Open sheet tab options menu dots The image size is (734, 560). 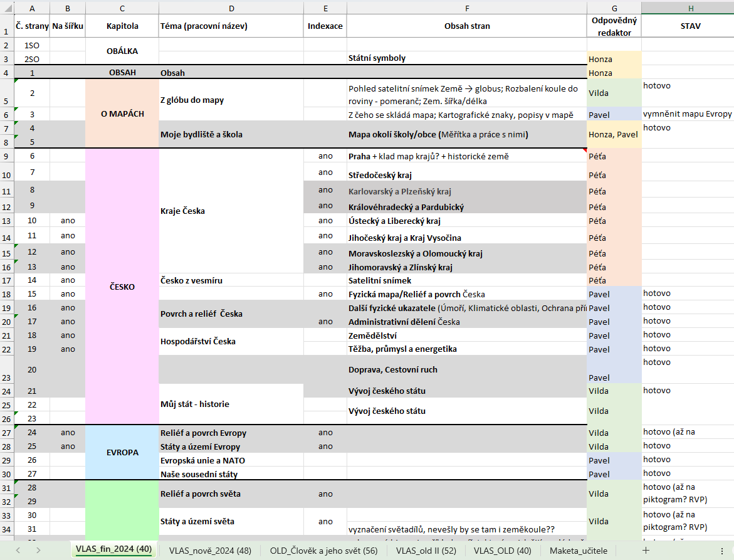[x=722, y=551]
